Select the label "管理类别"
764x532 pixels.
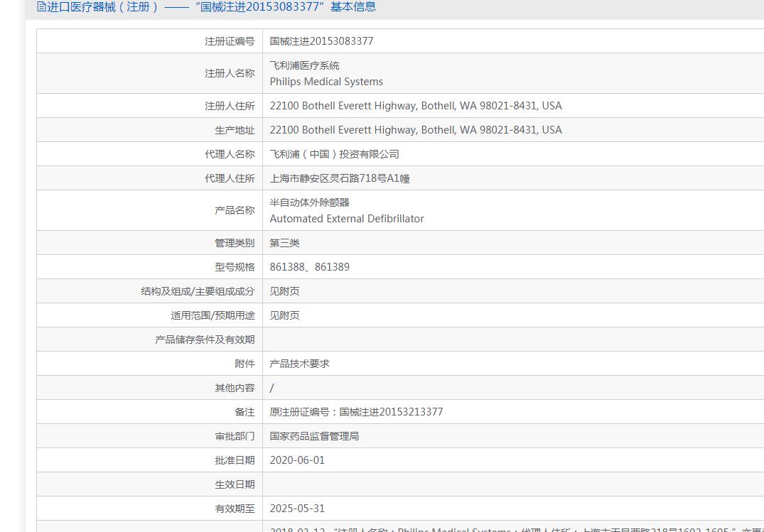235,243
